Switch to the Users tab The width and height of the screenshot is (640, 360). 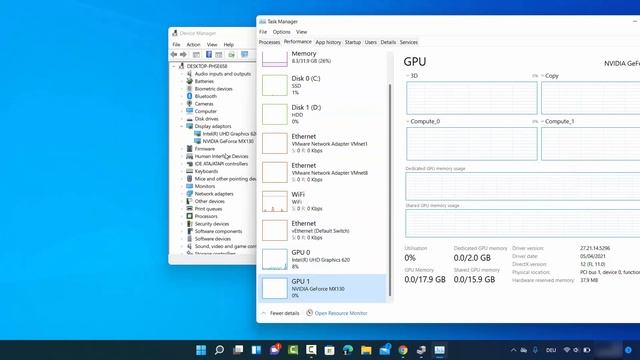point(371,42)
